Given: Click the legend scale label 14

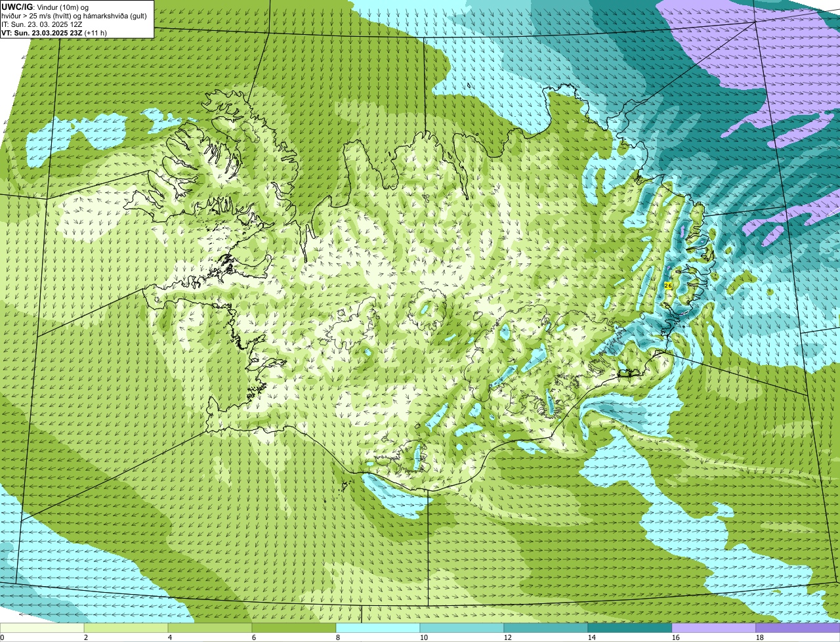Looking at the screenshot, I should [x=592, y=637].
